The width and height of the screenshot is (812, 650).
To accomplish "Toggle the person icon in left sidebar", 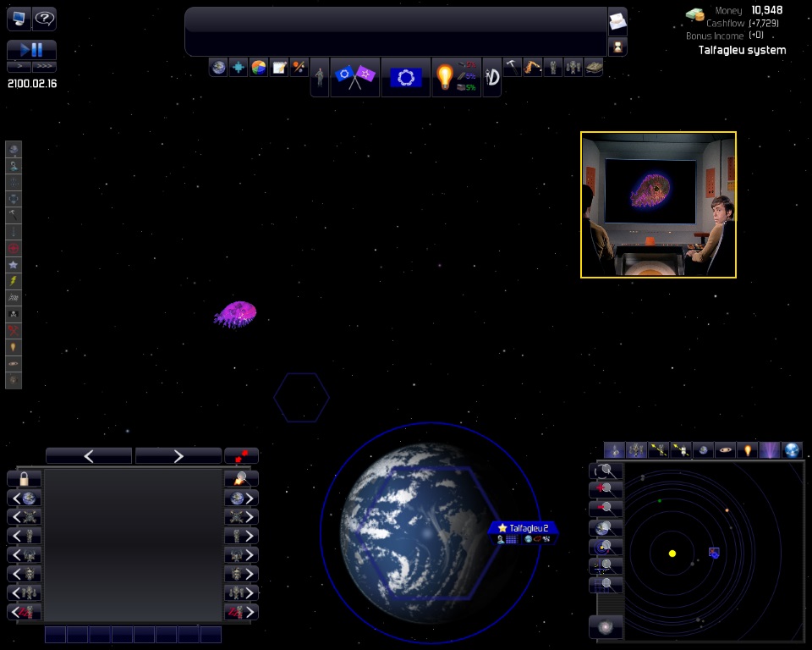I will click(x=14, y=166).
